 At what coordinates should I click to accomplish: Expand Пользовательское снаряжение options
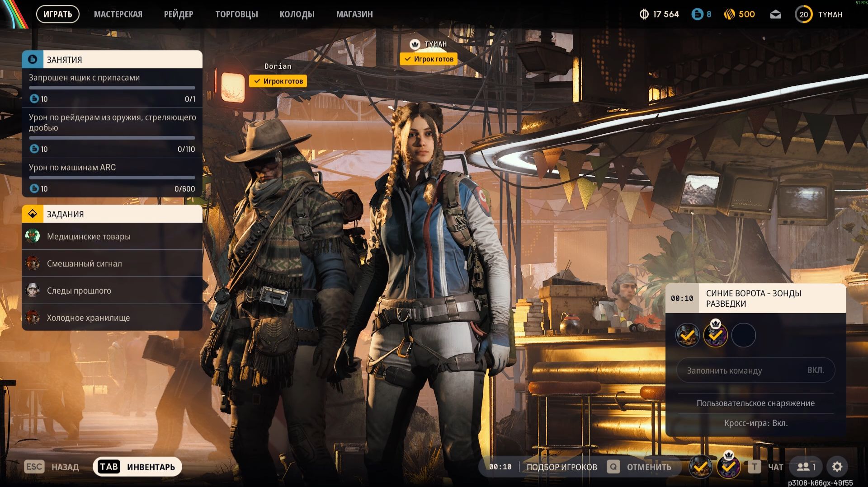[755, 403]
